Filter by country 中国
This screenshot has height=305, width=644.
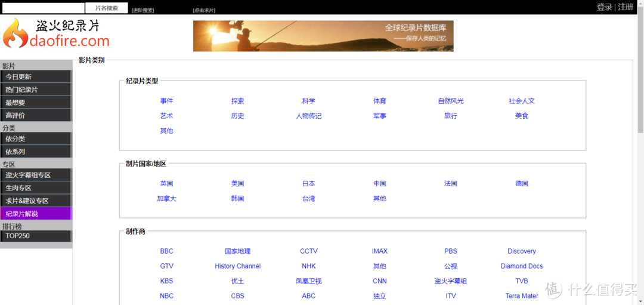(x=380, y=184)
